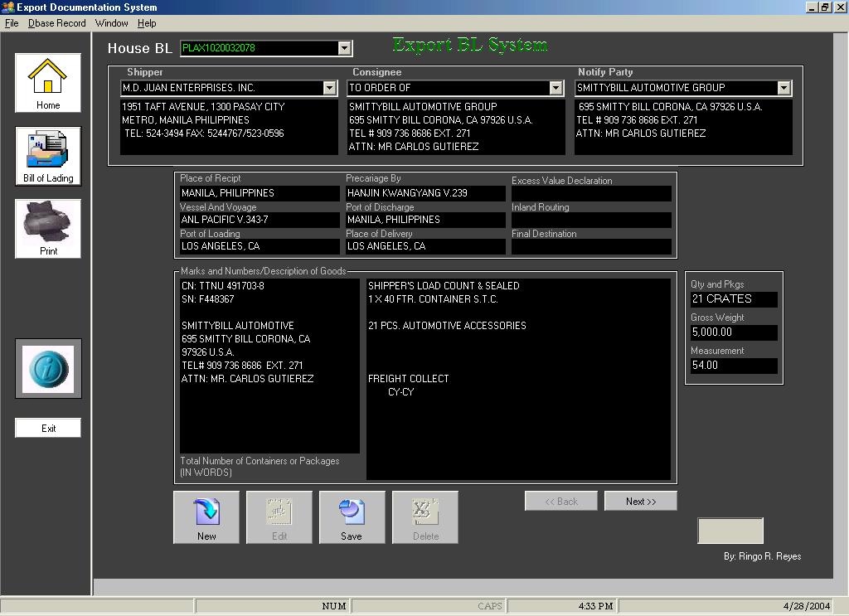Expand the House BL number dropdown
Screen dimensions: 849x616
[344, 48]
